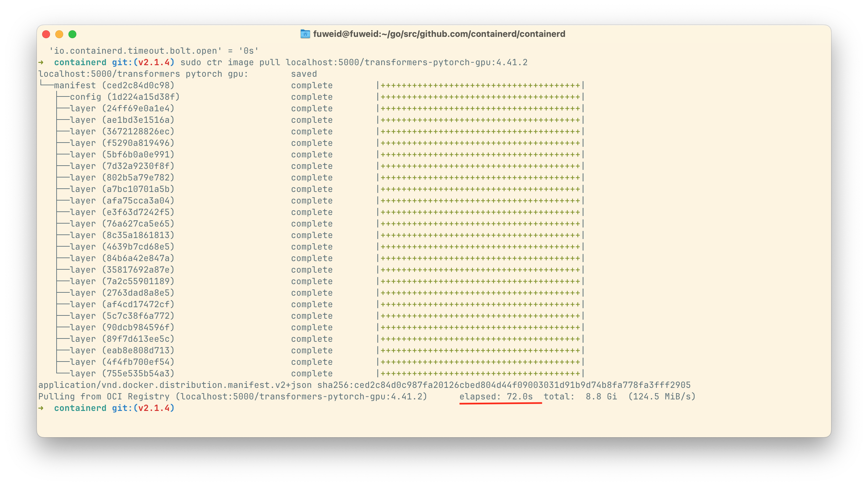
Task: Click the window title path text
Action: (x=439, y=34)
